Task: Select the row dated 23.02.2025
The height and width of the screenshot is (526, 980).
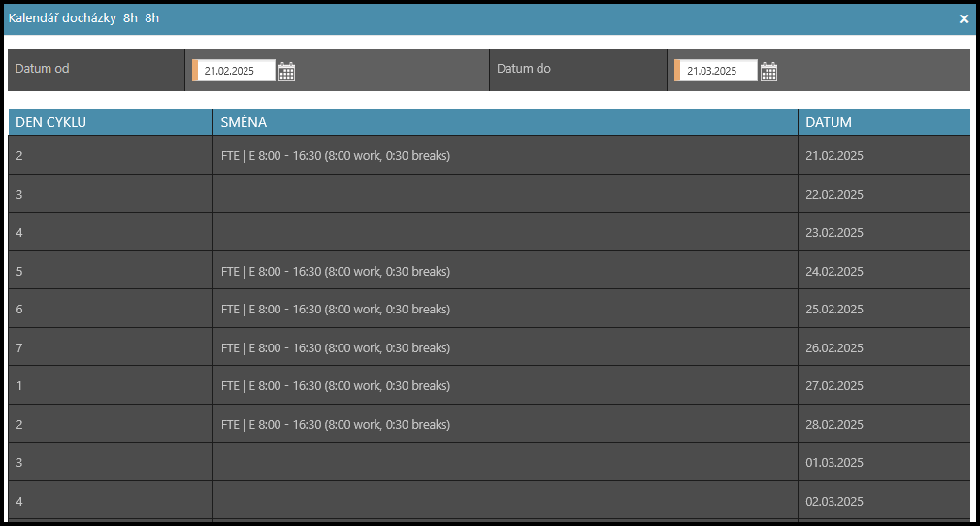Action: [833, 233]
